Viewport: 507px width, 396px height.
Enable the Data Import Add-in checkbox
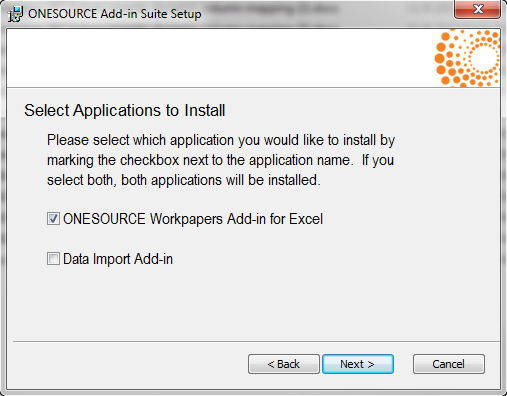click(53, 259)
